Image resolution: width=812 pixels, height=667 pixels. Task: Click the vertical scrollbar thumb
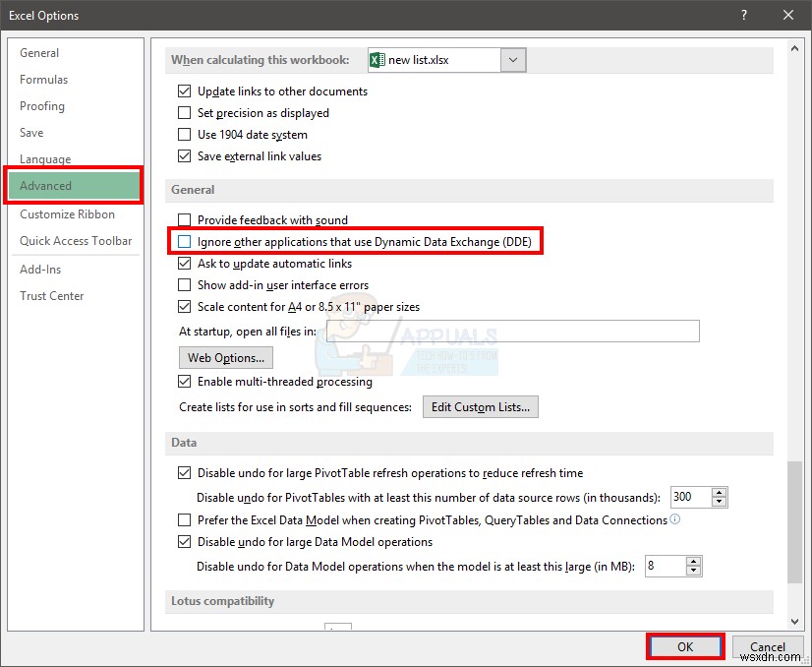(794, 521)
